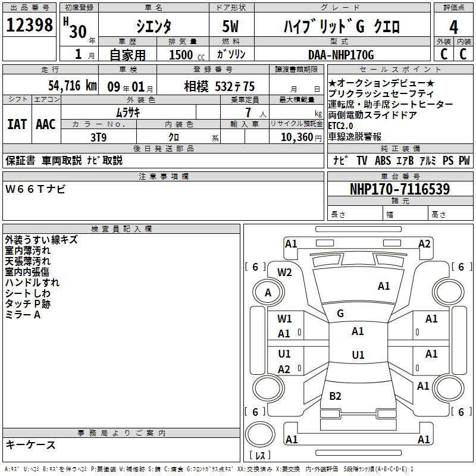This screenshot has width=476, height=476.
Task: Click the W2 mark on front fender
Action: pyautogui.click(x=284, y=273)
